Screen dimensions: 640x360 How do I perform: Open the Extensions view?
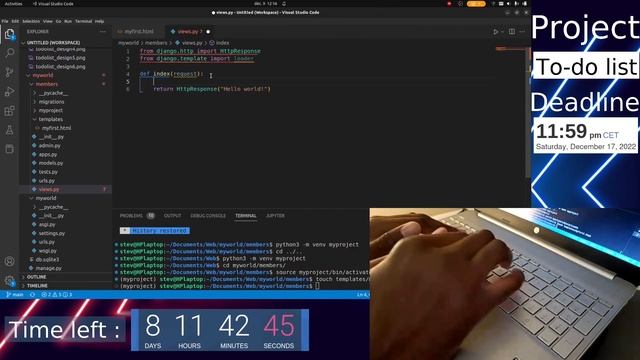tap(10, 111)
